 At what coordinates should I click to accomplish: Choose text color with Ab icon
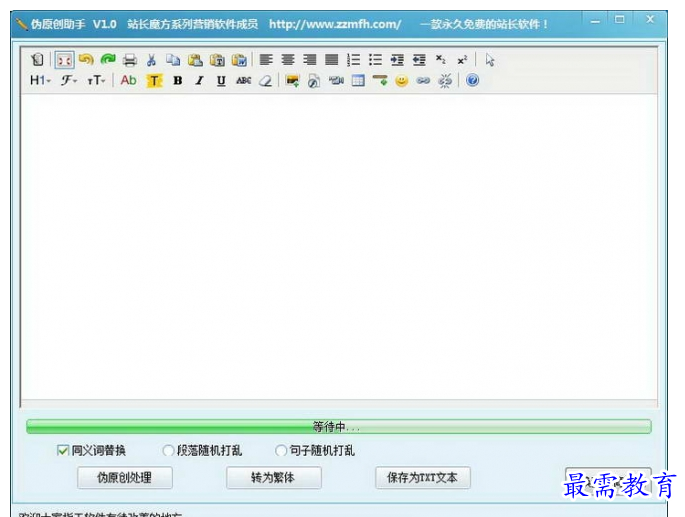pyautogui.click(x=128, y=80)
